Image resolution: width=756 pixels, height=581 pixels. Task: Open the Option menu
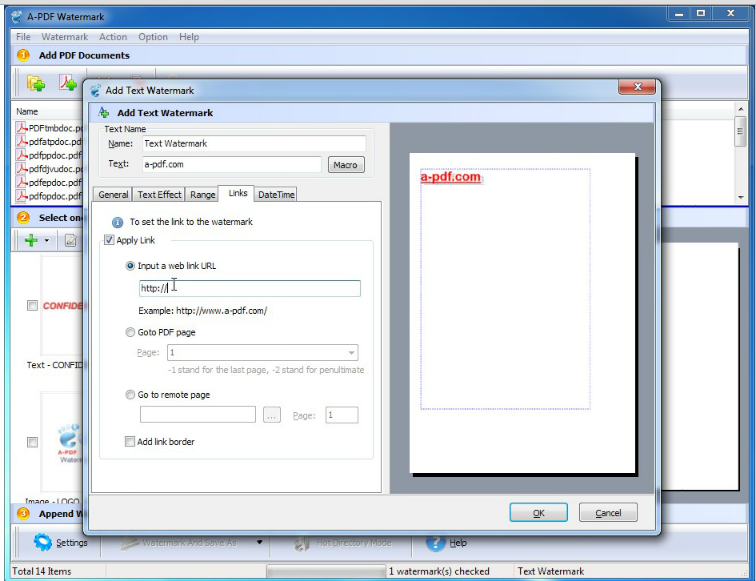point(153,37)
